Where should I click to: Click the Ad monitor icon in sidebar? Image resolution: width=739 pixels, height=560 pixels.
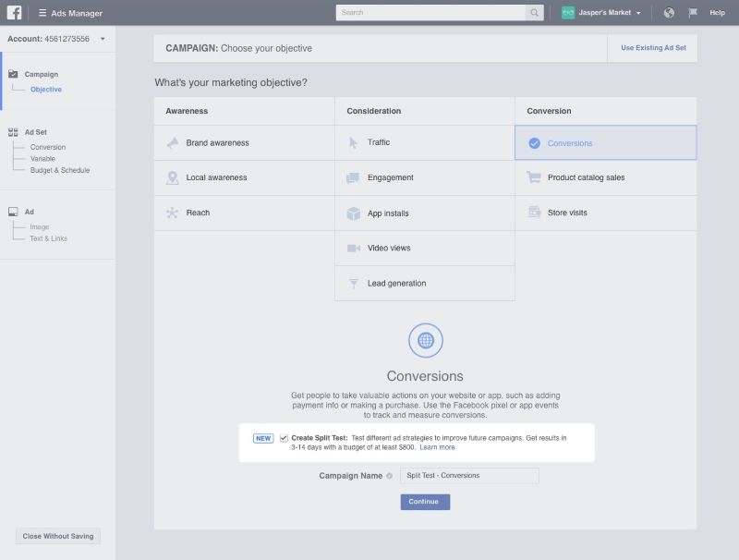click(13, 212)
